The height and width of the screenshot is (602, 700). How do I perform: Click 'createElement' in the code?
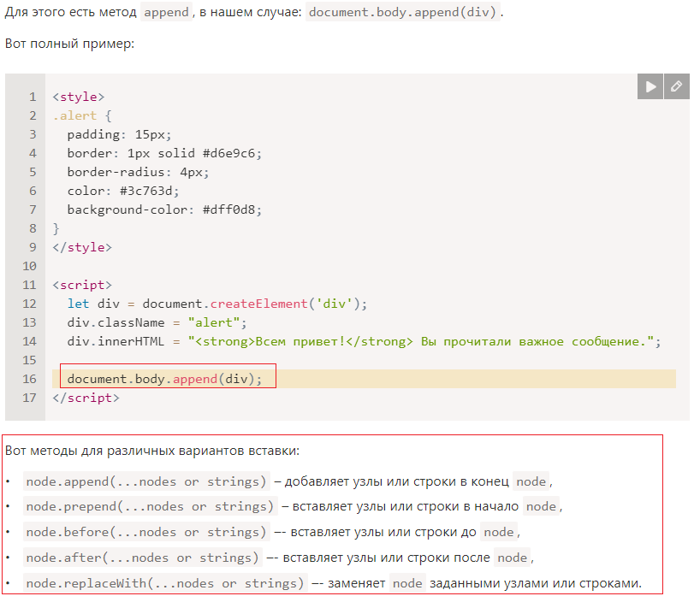tap(258, 304)
